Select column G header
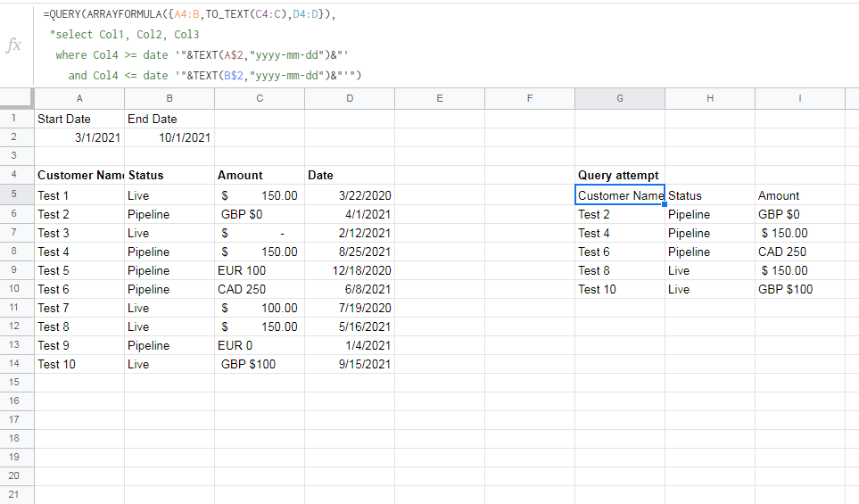This screenshot has width=859, height=504. point(620,99)
